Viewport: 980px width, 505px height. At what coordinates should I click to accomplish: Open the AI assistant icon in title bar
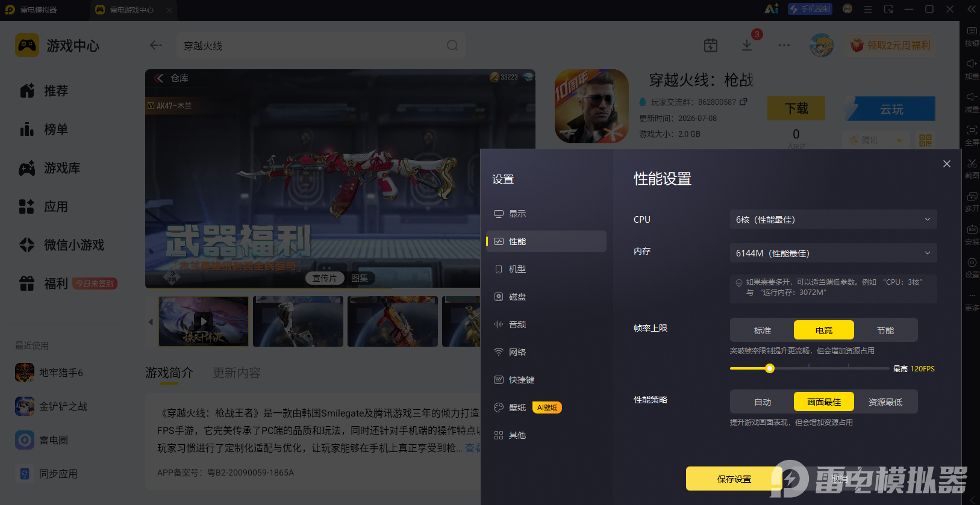pyautogui.click(x=772, y=9)
